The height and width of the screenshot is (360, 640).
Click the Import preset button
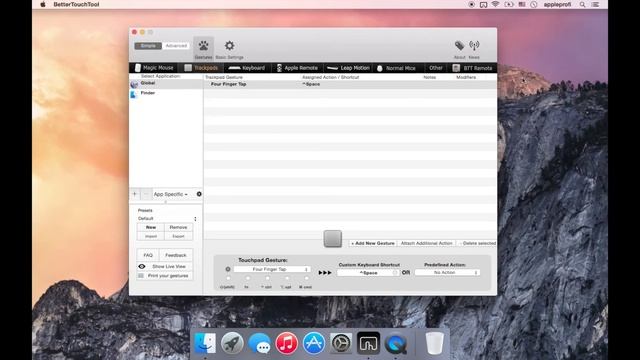(151, 236)
